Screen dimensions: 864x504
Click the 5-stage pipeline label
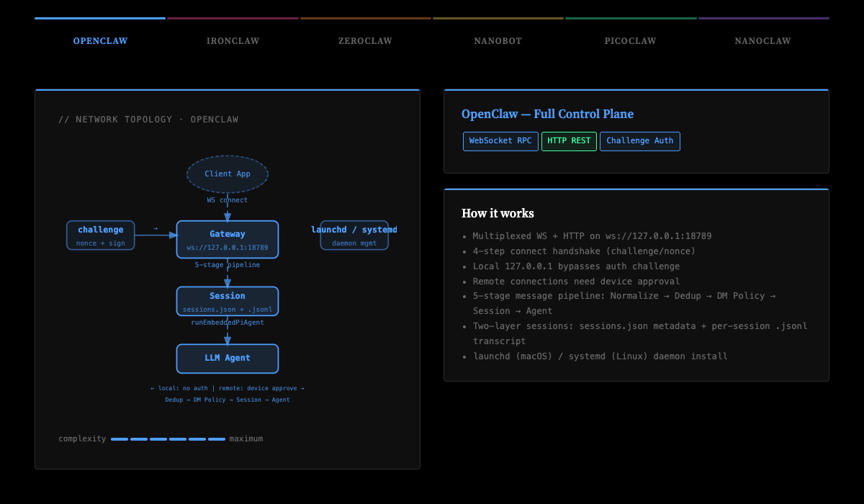[x=228, y=264]
